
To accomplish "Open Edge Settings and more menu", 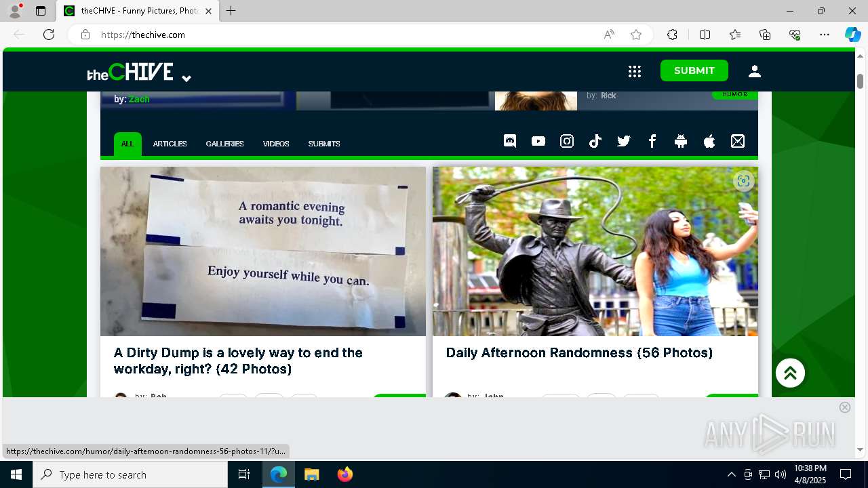I will click(x=825, y=35).
